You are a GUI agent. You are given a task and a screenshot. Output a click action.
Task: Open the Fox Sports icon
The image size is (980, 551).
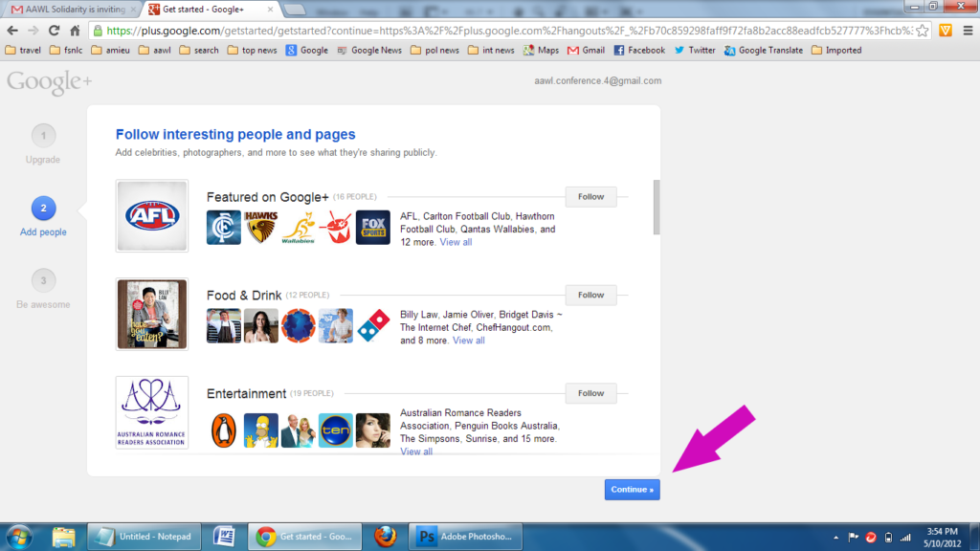(x=373, y=228)
